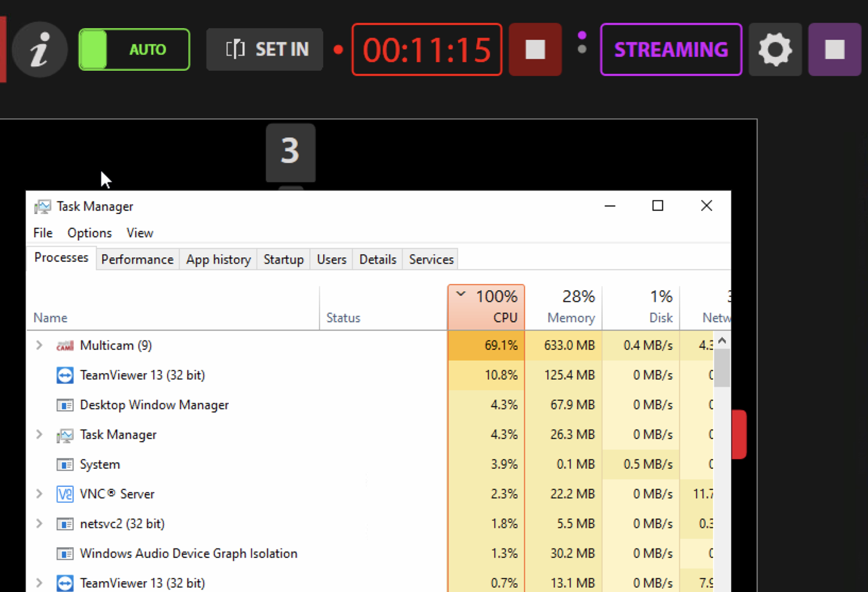Click the netsvc2 process icon
This screenshot has width=868, height=592.
point(65,524)
